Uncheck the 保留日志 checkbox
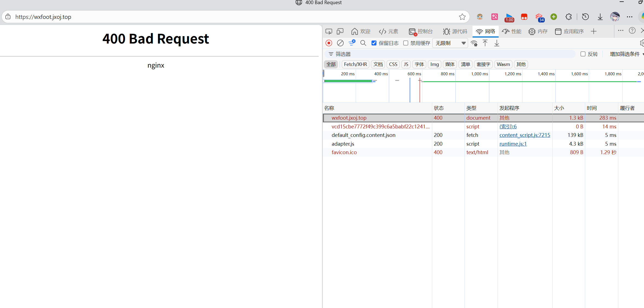The width and height of the screenshot is (644, 308). (374, 43)
